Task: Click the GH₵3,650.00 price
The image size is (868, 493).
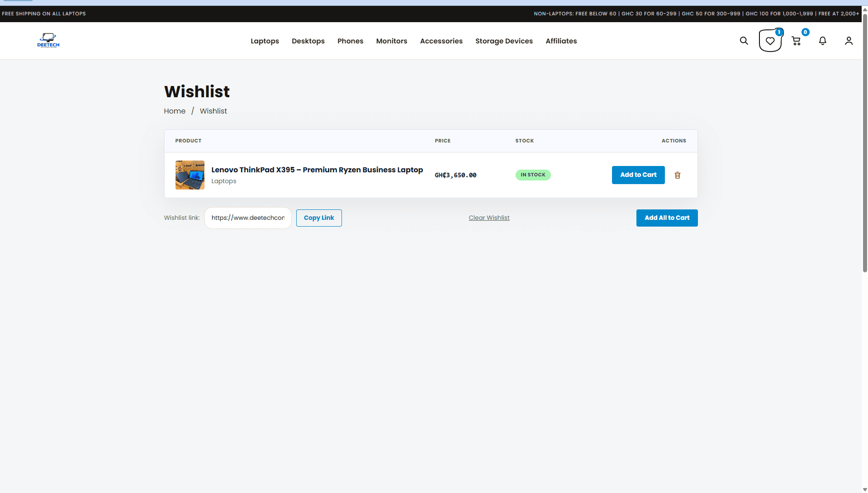Action: coord(455,175)
